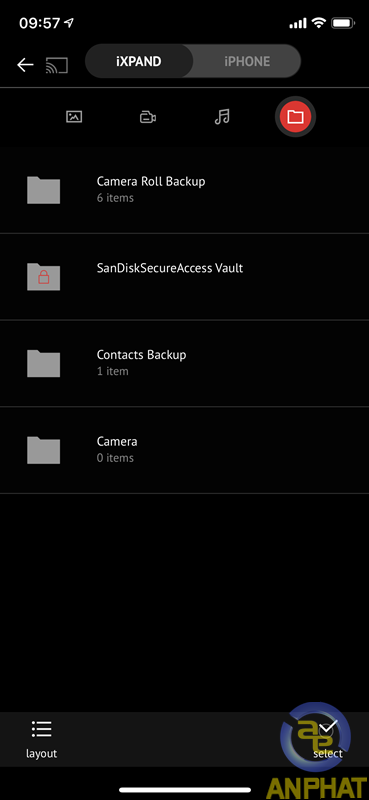Open the Camera folder
Screen dimensions: 369x800
click(x=184, y=450)
